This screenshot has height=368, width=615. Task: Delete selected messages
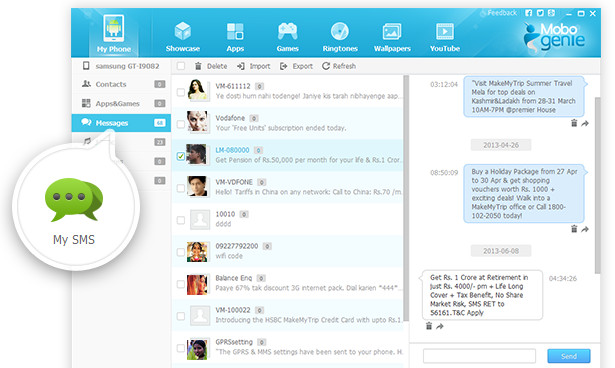click(211, 66)
